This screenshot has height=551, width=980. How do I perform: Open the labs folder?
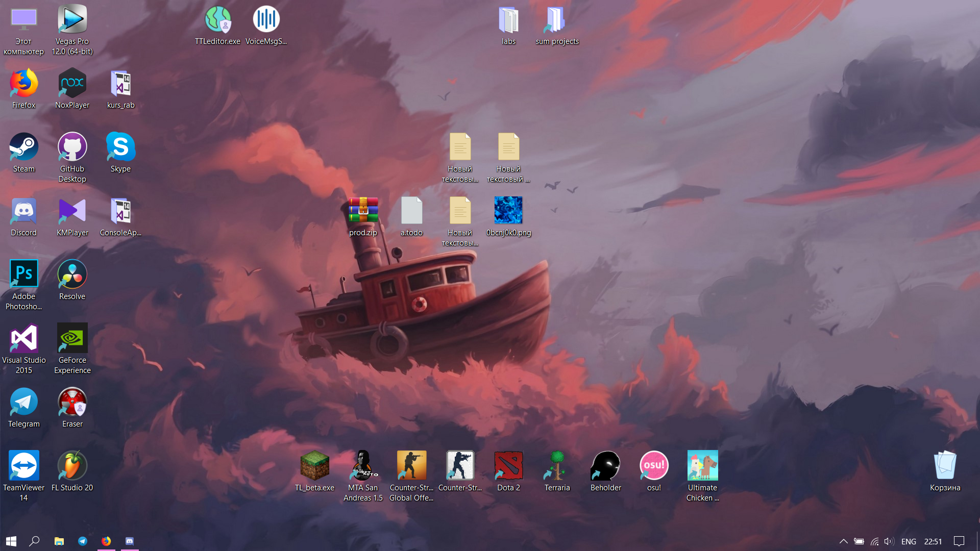[508, 26]
